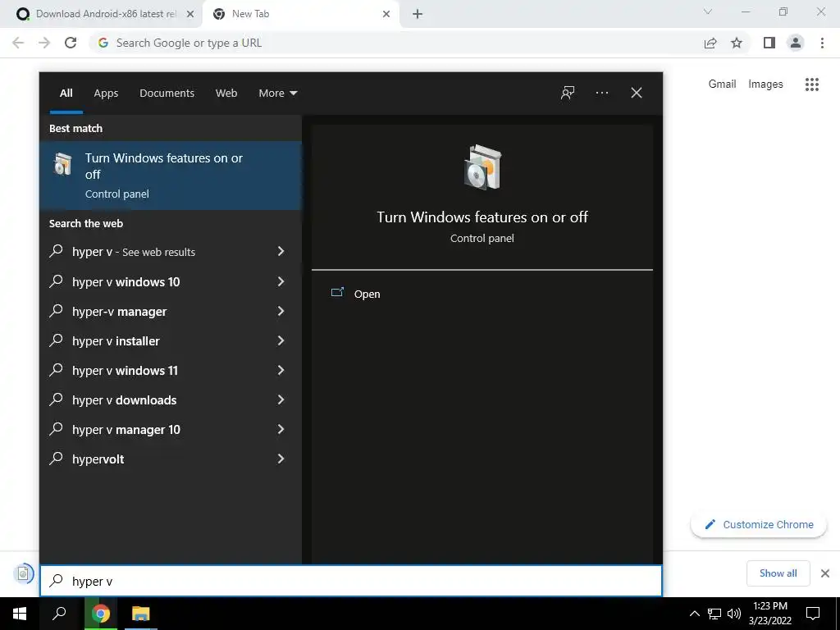Switch to Documents search filter

[x=167, y=94]
